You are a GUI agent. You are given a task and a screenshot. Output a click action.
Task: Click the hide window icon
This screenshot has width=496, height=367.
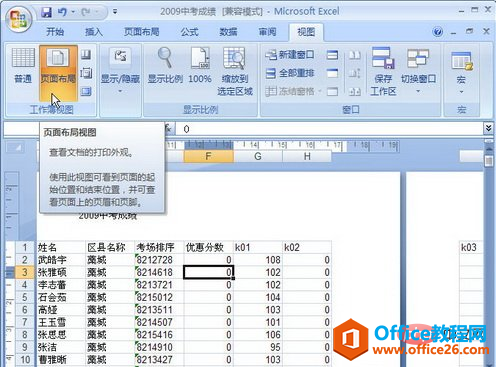[x=332, y=73]
